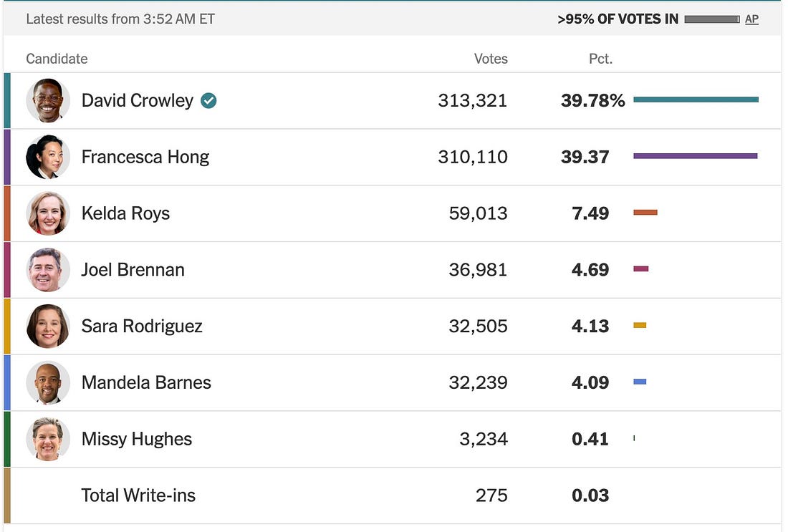Click the teal bar for David Crowley

click(696, 100)
